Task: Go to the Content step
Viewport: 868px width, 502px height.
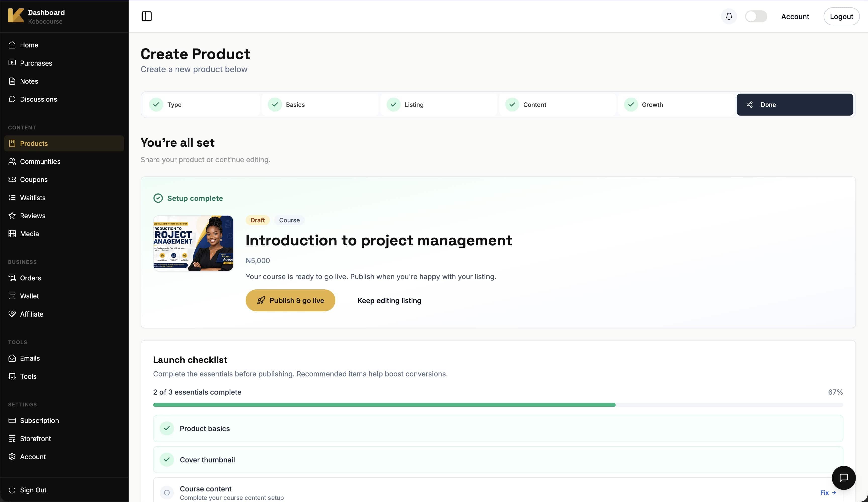Action: pyautogui.click(x=557, y=105)
